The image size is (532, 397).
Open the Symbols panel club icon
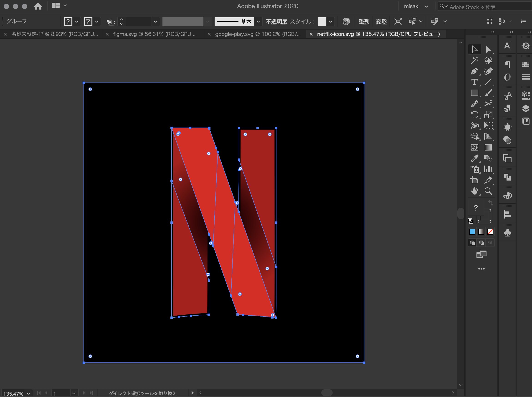(x=507, y=233)
